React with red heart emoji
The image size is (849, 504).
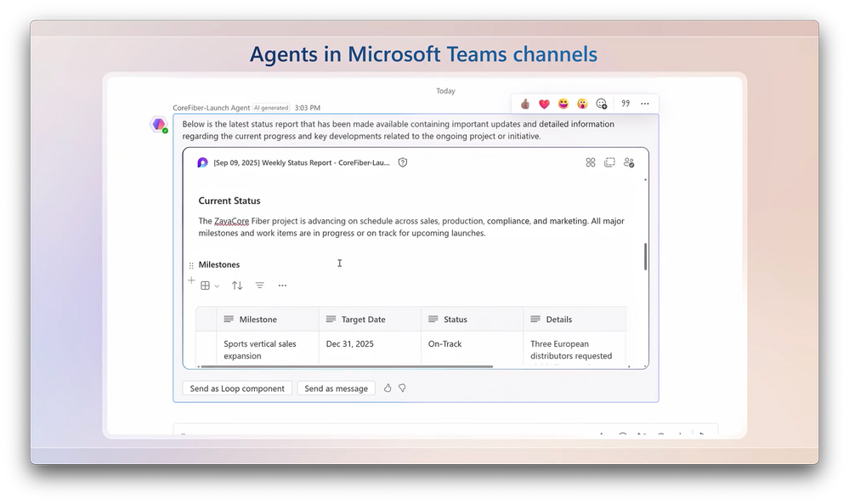544,104
